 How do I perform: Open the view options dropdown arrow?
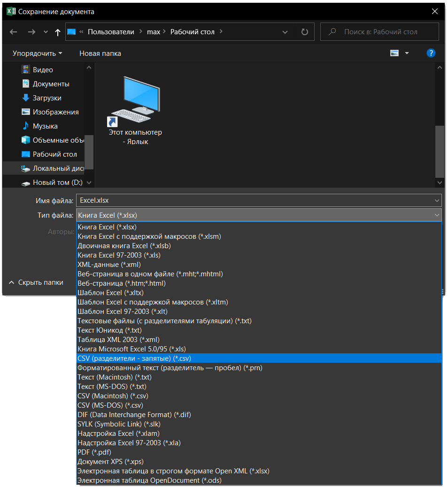(x=407, y=53)
